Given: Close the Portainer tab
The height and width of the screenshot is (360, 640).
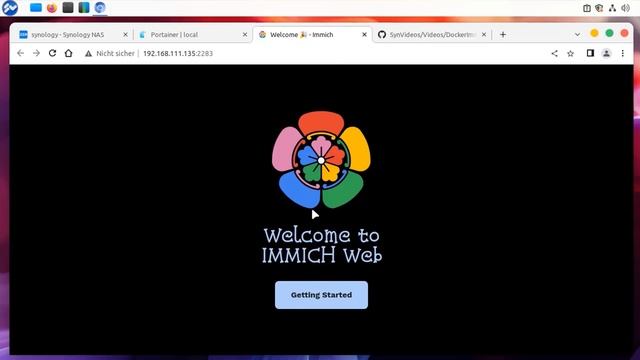Looking at the screenshot, I should (245, 35).
